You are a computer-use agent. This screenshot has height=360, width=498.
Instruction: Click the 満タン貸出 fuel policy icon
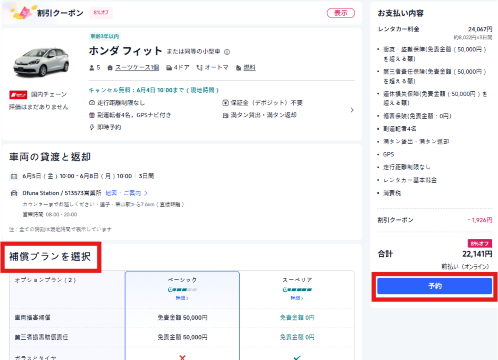(x=225, y=115)
